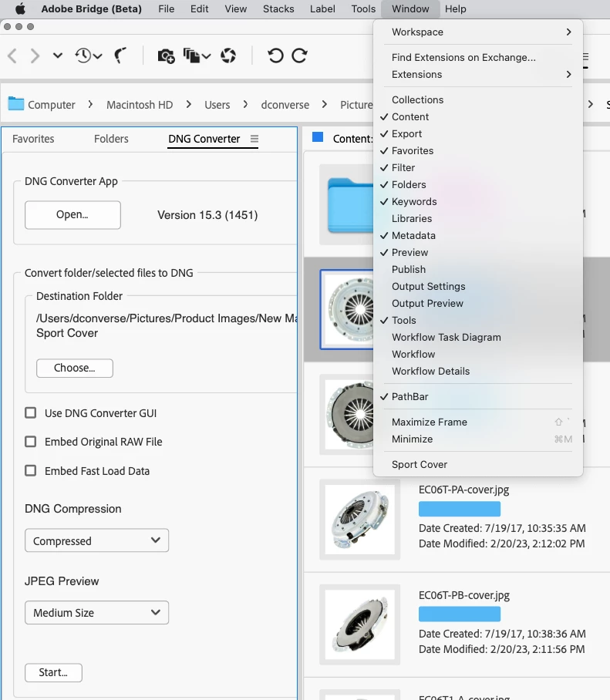Enable Publish panel in Window menu

pos(478,270)
